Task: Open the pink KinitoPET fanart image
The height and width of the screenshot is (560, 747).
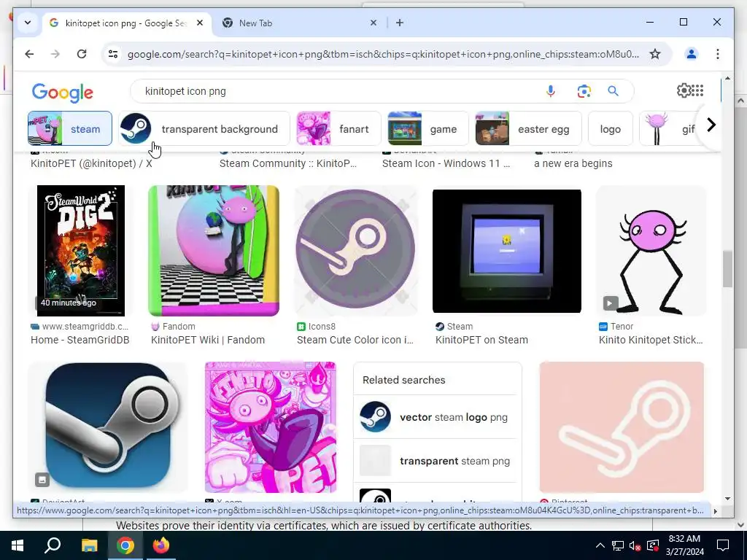Action: tap(271, 427)
